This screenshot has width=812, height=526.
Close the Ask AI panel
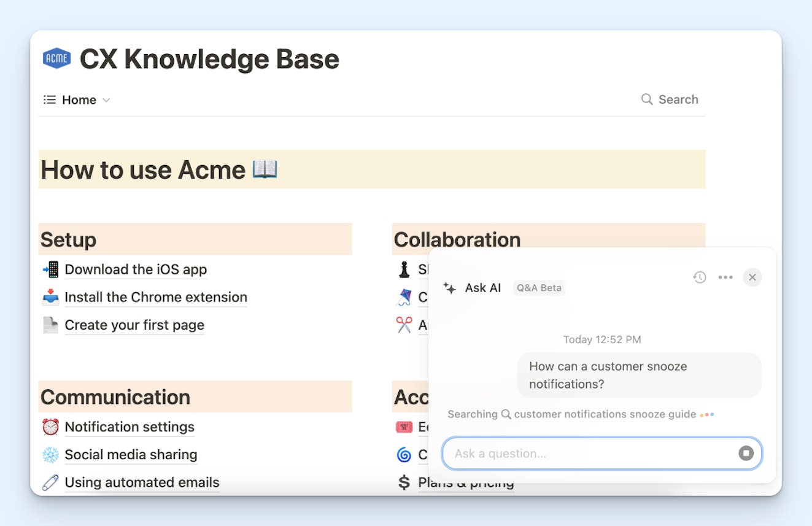[x=752, y=277]
